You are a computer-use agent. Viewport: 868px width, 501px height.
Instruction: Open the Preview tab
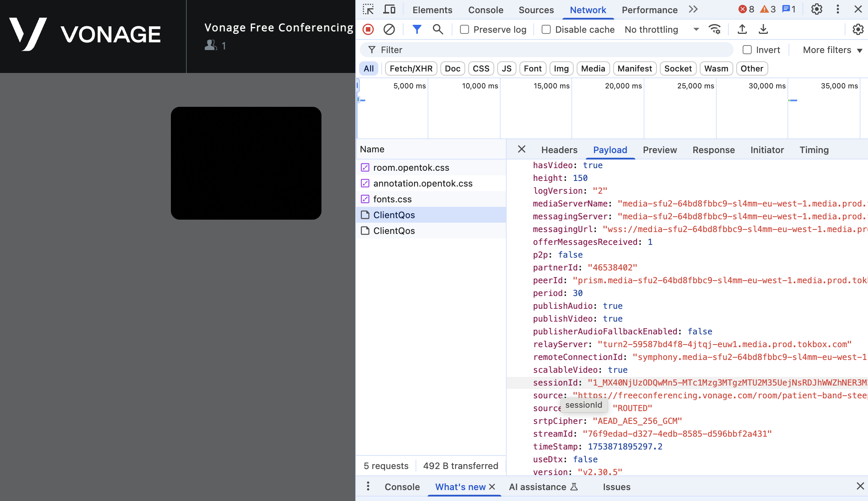click(660, 150)
